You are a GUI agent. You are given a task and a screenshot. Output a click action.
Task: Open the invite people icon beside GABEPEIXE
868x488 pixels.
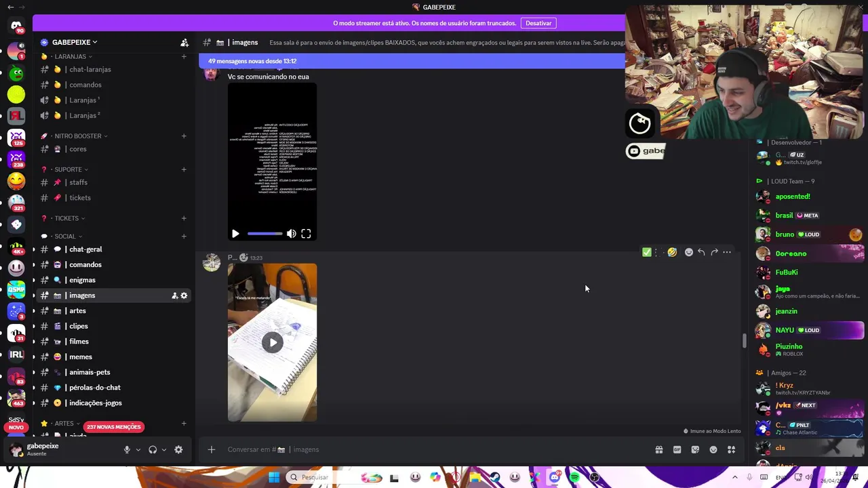click(184, 42)
